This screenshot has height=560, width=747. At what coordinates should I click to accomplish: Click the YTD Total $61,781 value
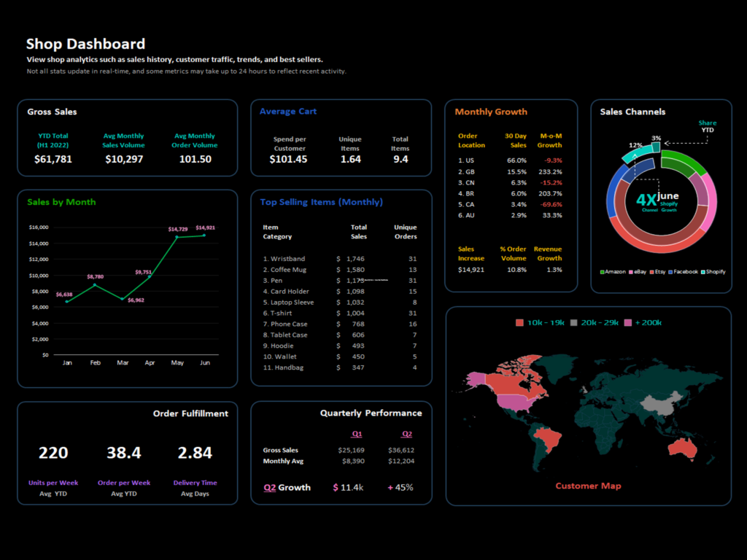point(53,159)
